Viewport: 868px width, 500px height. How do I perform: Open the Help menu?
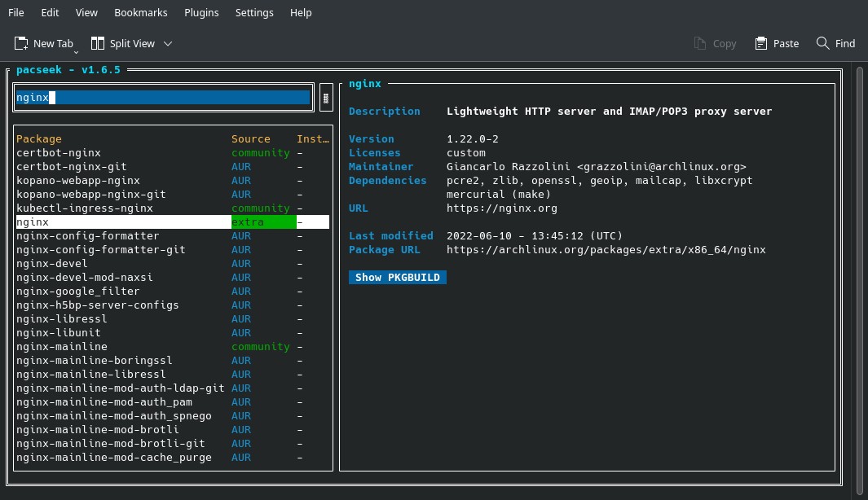click(x=301, y=13)
